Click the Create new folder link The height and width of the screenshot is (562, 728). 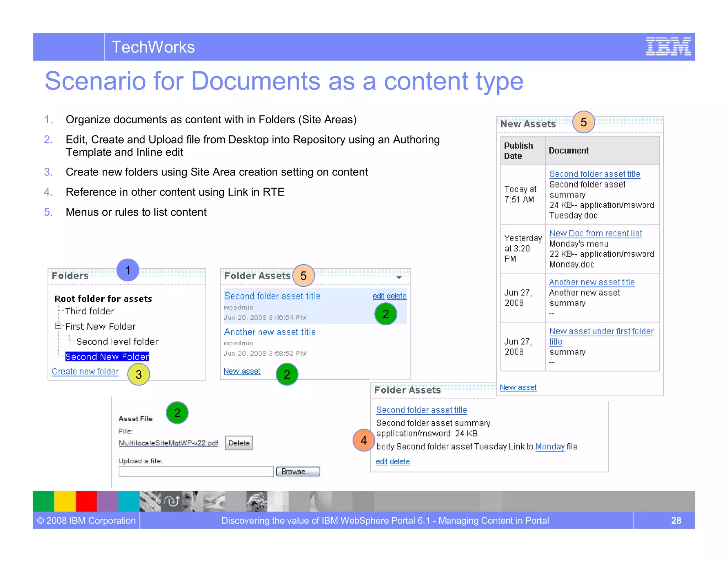coord(85,372)
